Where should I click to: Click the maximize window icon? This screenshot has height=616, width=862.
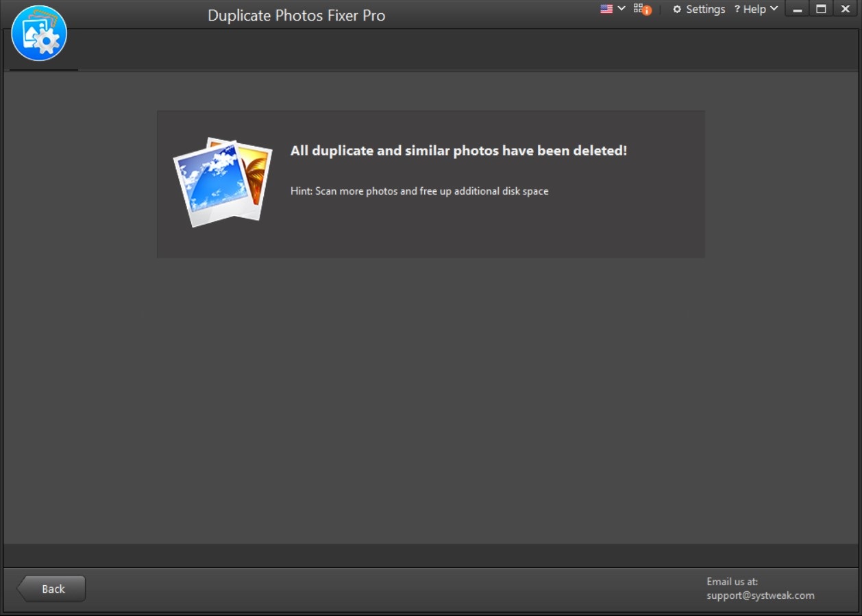[x=821, y=9]
